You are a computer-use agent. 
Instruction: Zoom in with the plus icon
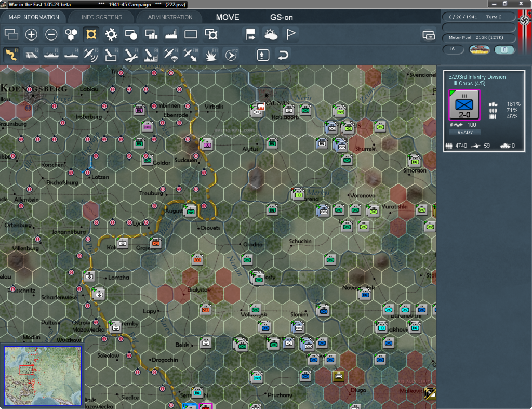(31, 34)
